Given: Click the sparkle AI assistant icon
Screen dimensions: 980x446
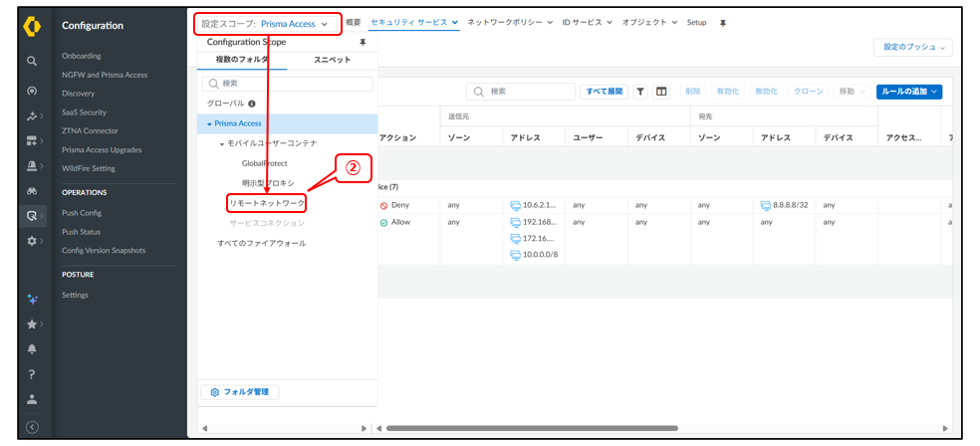Looking at the screenshot, I should tap(32, 299).
